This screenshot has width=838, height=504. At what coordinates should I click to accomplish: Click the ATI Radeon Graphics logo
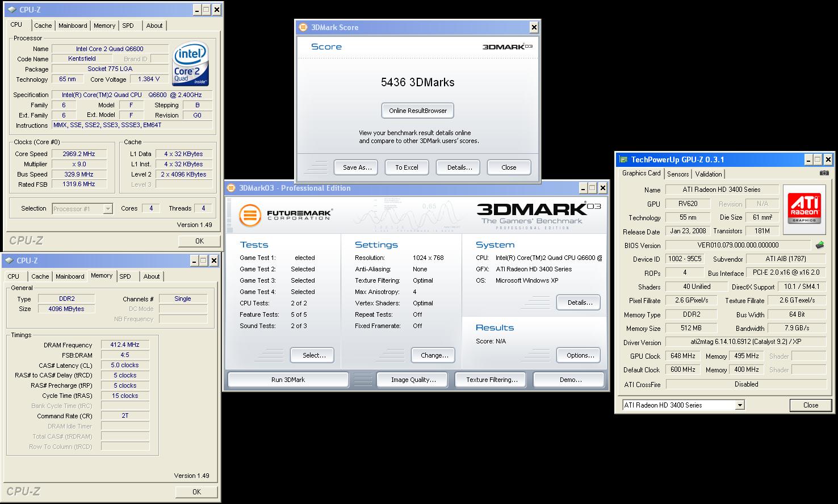click(x=804, y=209)
